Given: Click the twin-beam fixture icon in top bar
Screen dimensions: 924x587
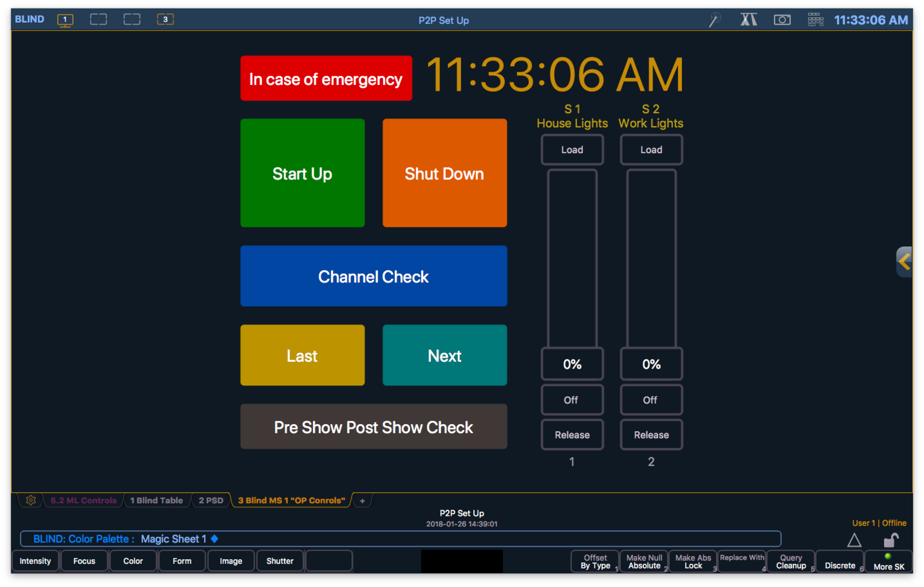Looking at the screenshot, I should pyautogui.click(x=748, y=20).
